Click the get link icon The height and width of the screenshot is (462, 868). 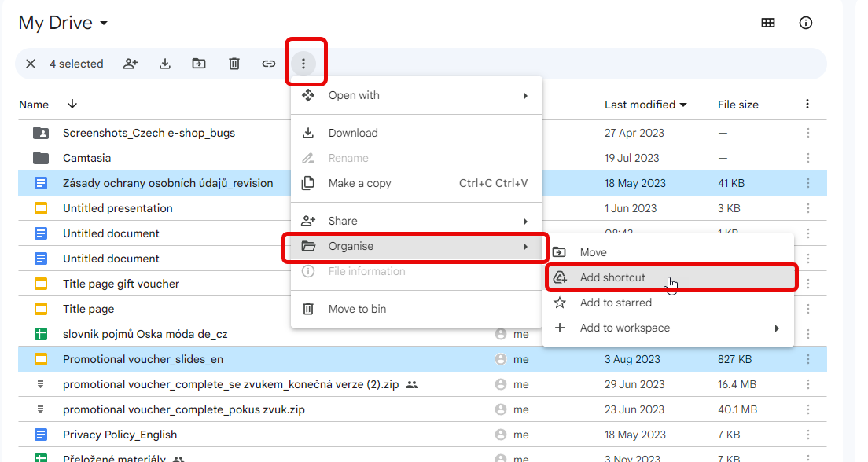[x=269, y=64]
